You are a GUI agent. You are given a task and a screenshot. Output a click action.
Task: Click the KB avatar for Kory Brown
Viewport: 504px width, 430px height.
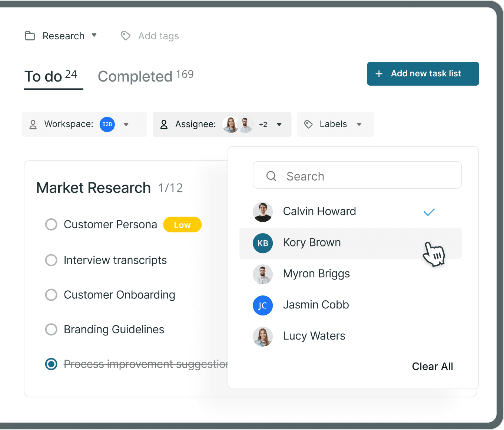click(263, 243)
